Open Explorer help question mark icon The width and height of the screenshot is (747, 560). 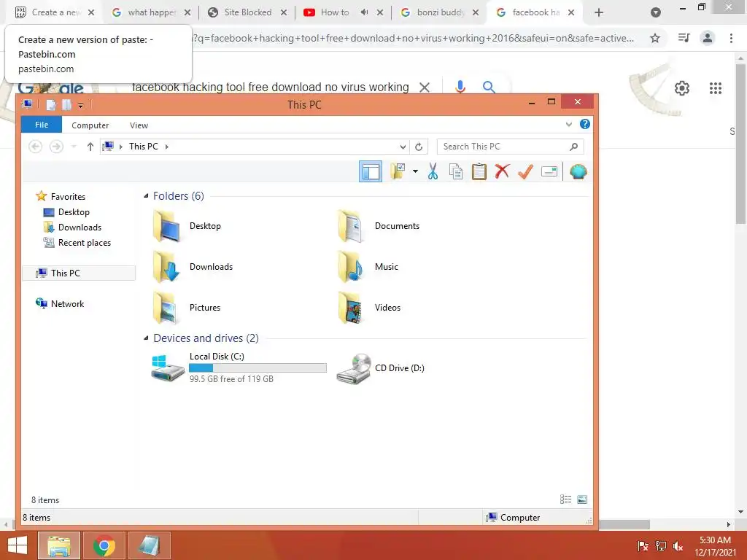click(x=585, y=124)
